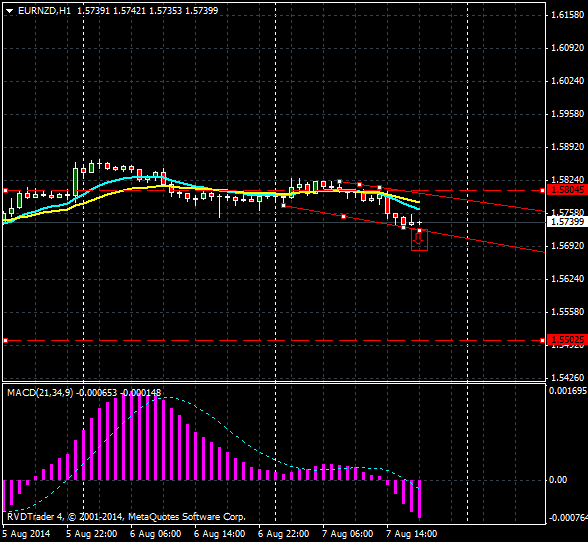This screenshot has height=542, width=588.
Task: Click the 5 Aug 2014 date label
Action: (26, 534)
